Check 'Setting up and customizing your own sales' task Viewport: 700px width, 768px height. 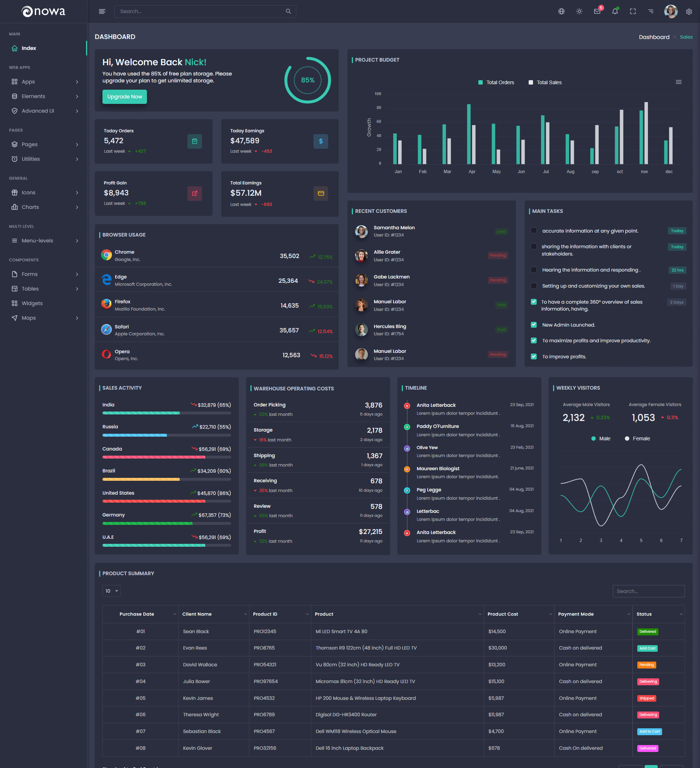click(x=534, y=286)
